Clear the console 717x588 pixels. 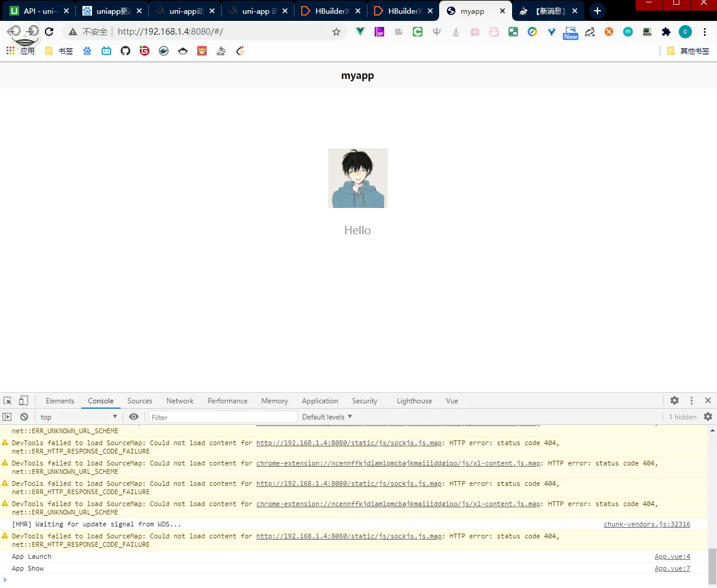click(24, 416)
